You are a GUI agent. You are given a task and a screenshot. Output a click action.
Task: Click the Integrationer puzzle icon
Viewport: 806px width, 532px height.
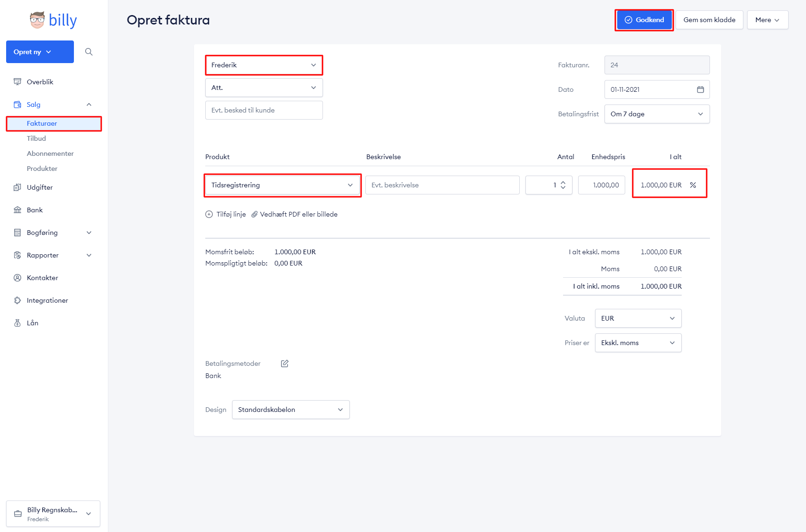tap(17, 300)
